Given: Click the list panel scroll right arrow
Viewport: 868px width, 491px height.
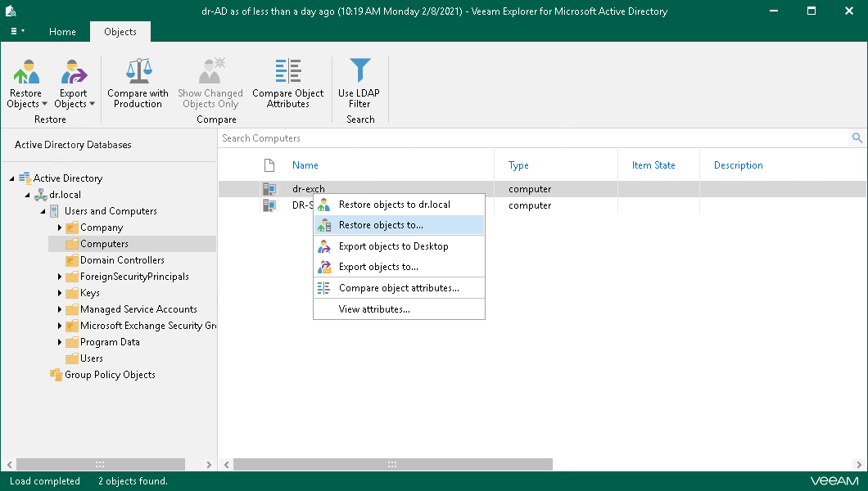Looking at the screenshot, I should pos(859,465).
